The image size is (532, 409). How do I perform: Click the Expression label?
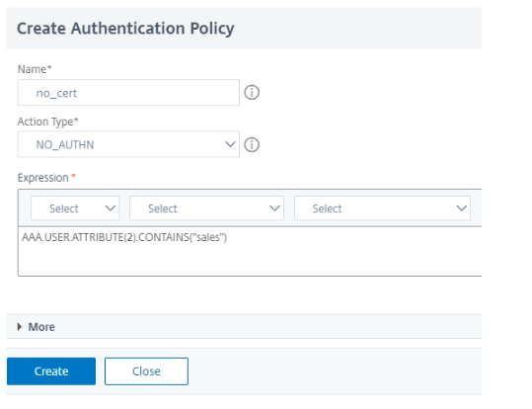[x=43, y=178]
